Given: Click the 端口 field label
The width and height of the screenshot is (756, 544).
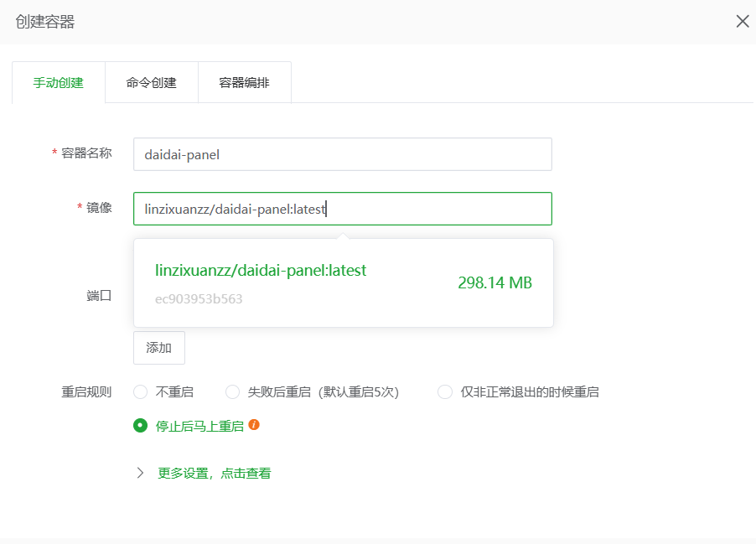Looking at the screenshot, I should coord(99,296).
